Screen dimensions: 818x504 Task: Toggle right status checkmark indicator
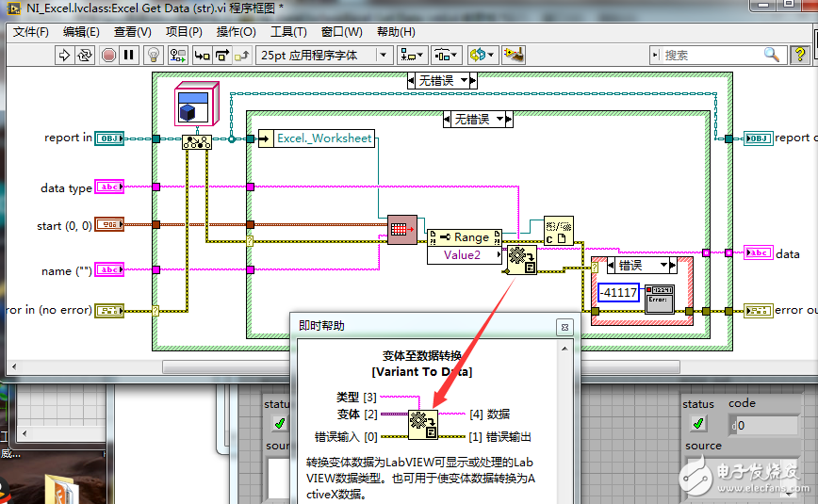click(x=698, y=423)
